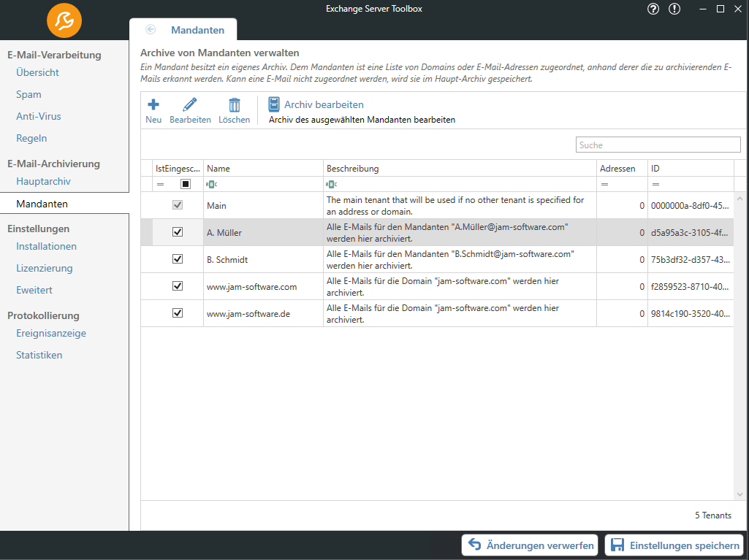
Task: Select the B. Schmidt name cell
Action: (x=263, y=260)
